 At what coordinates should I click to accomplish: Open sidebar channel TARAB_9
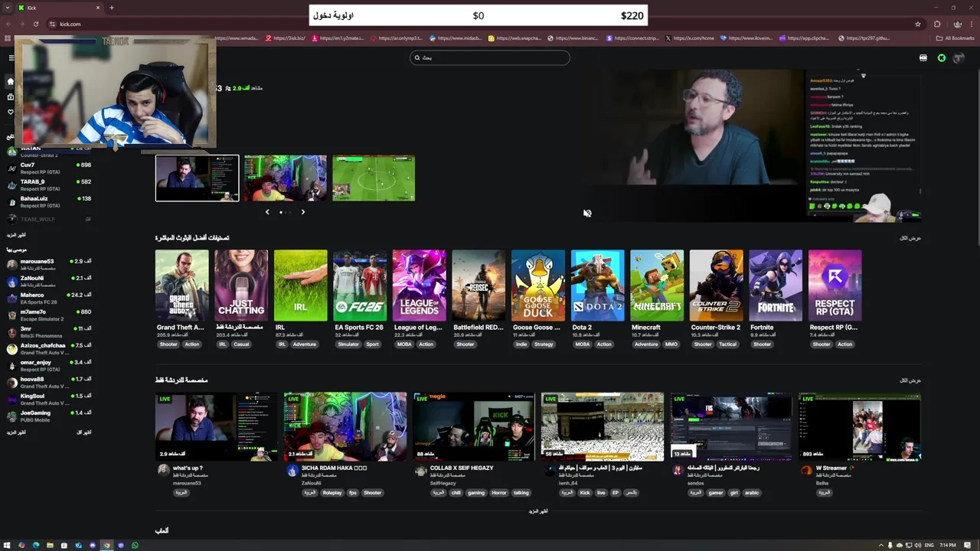[x=49, y=184]
